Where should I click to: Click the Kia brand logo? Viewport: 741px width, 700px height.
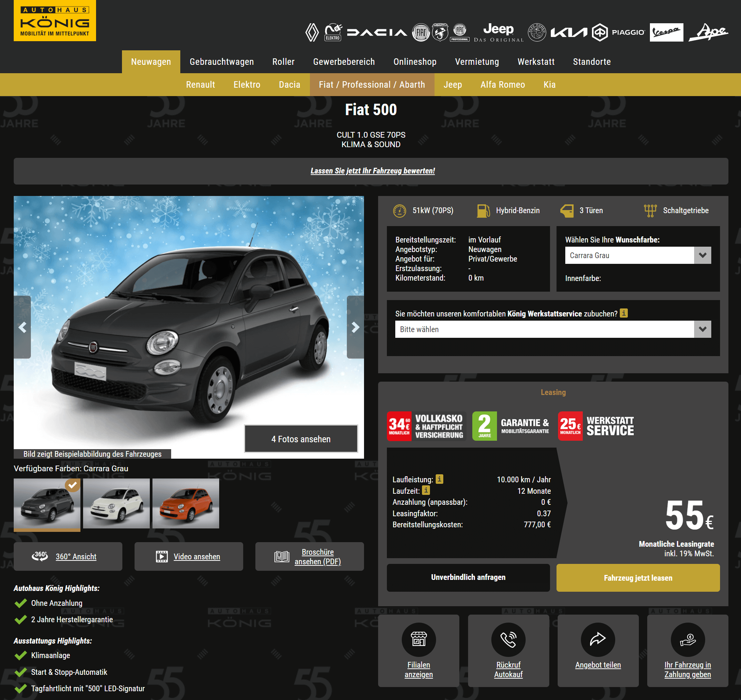click(569, 32)
